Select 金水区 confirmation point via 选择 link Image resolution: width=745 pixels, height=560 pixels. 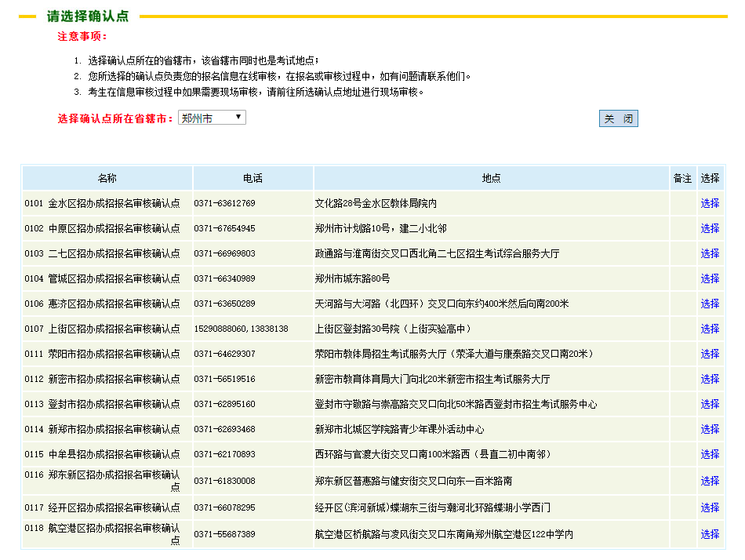(710, 203)
